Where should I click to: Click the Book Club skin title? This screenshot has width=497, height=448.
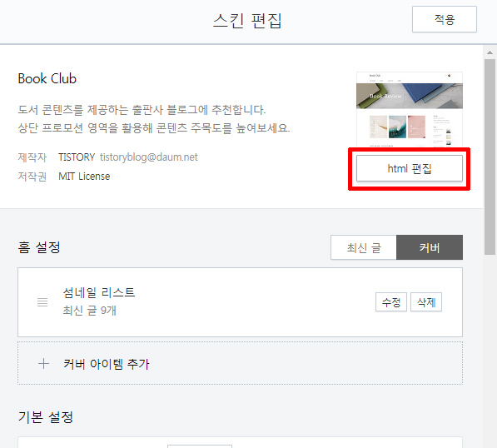(47, 78)
